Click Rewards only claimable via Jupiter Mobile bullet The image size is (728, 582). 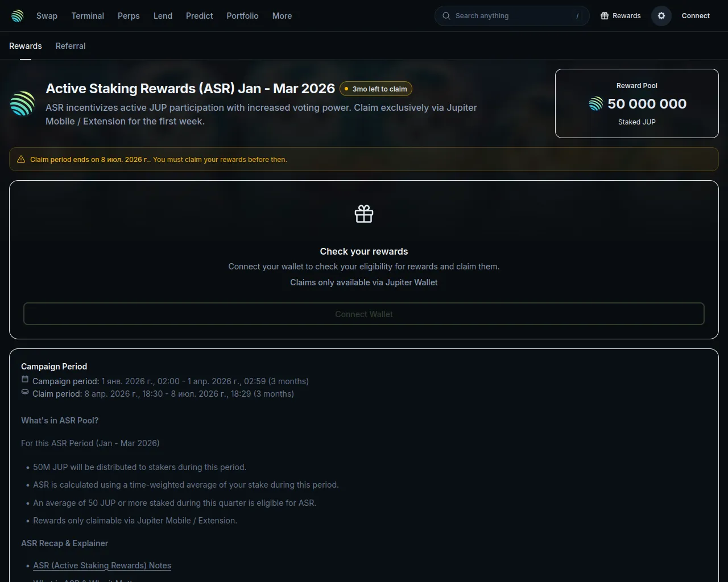tap(135, 521)
